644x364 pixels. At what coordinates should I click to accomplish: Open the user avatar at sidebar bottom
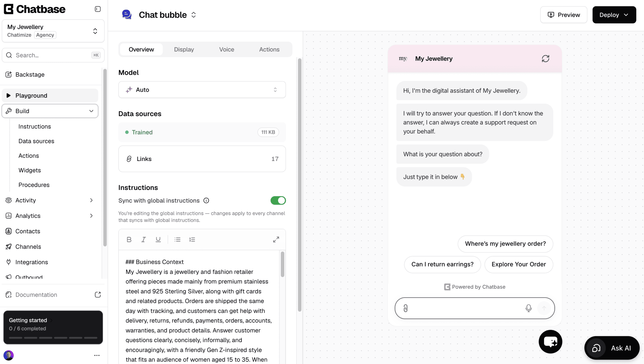(9, 355)
